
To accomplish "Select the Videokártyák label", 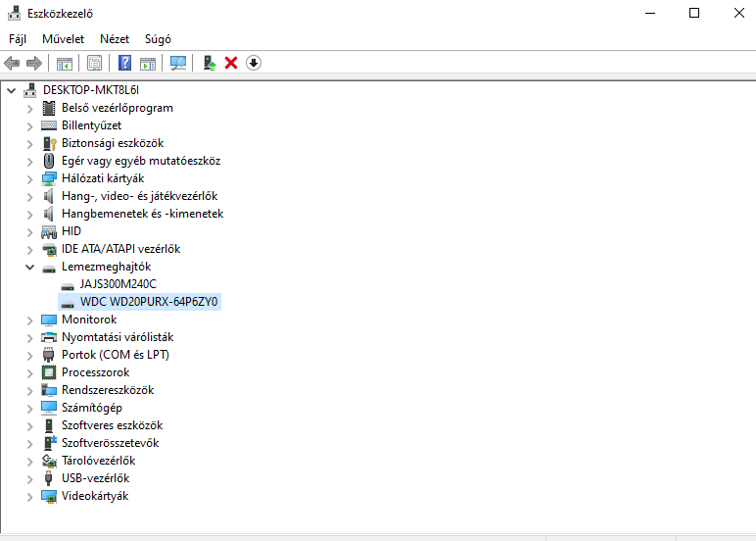I will point(95,496).
